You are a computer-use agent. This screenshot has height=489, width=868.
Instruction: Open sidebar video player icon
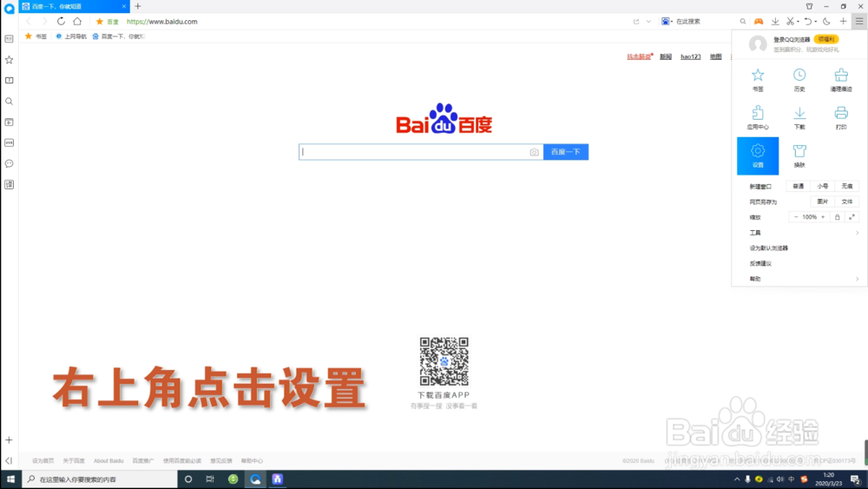9,122
